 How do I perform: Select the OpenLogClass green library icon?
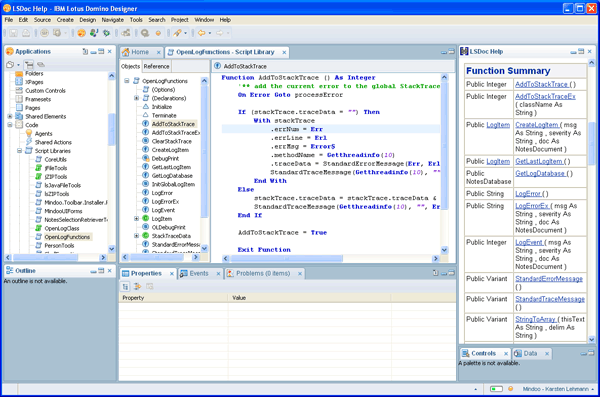[x=39, y=228]
